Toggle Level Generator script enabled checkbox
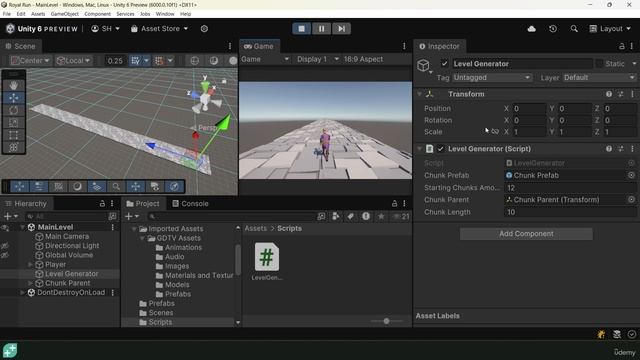The width and height of the screenshot is (640, 360). 440,149
